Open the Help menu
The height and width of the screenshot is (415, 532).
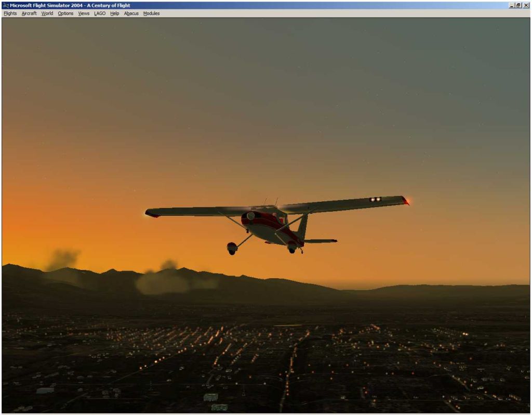pos(115,14)
